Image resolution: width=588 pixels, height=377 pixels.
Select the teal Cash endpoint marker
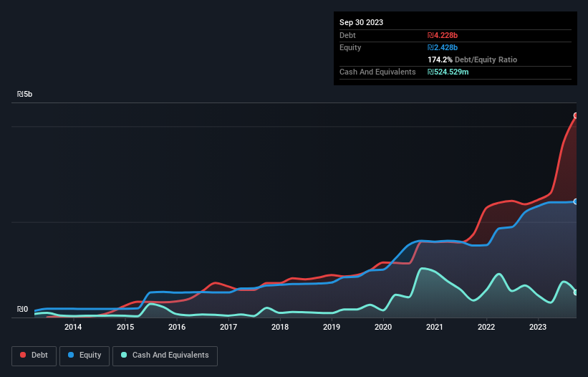pos(576,292)
